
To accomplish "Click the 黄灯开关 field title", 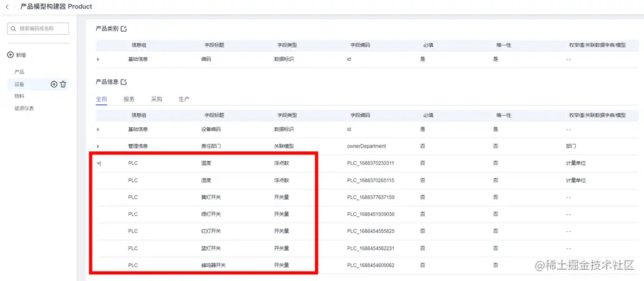I will pos(211,197).
